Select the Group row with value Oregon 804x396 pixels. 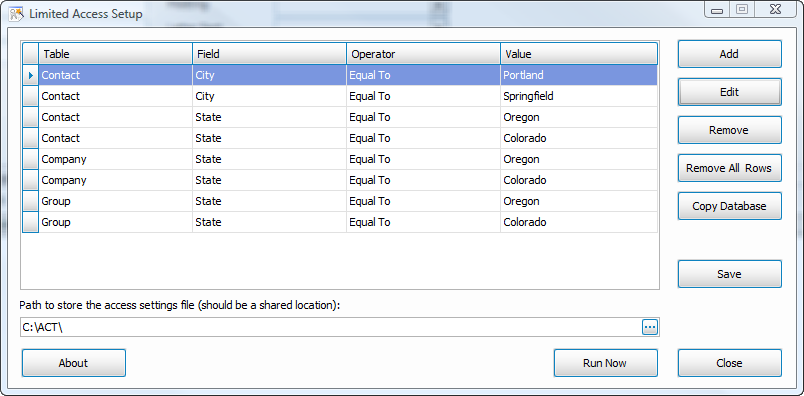tap(340, 201)
